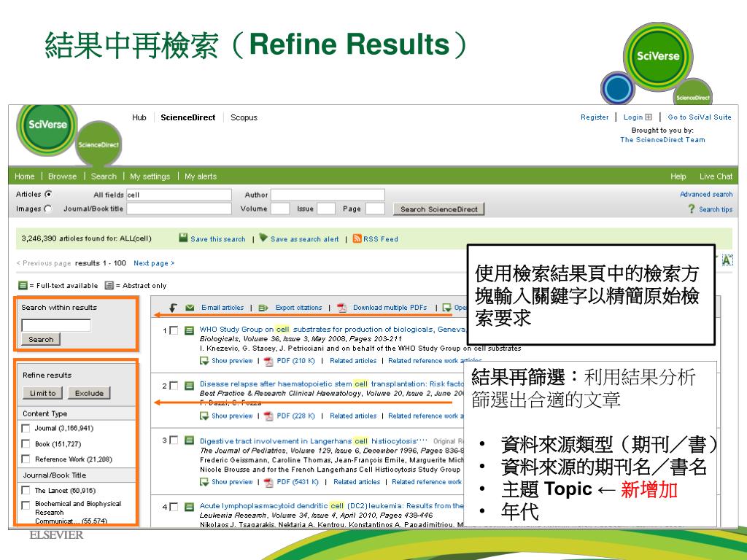Check The Lancet journal checkbox
This screenshot has height=560, width=747.
(26, 490)
